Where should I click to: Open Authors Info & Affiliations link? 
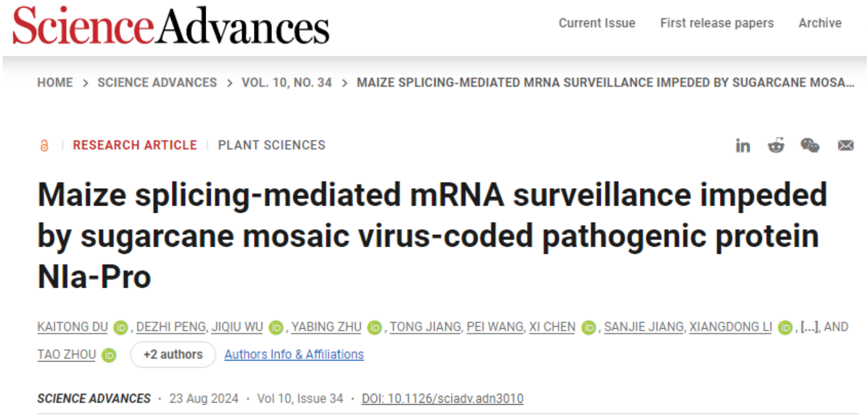[x=294, y=354]
